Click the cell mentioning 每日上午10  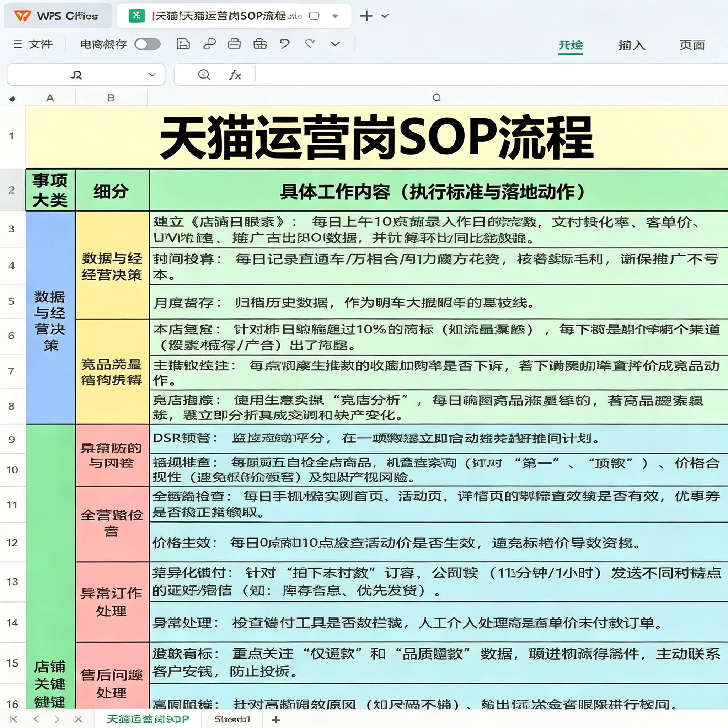tap(439, 230)
